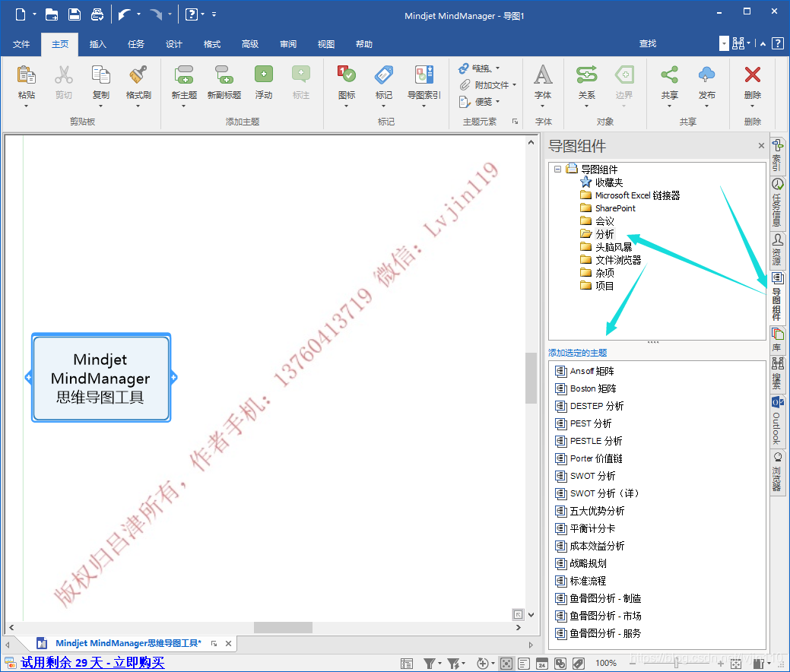
Task: Click the 添加选定的主题 link
Action: [x=577, y=353]
